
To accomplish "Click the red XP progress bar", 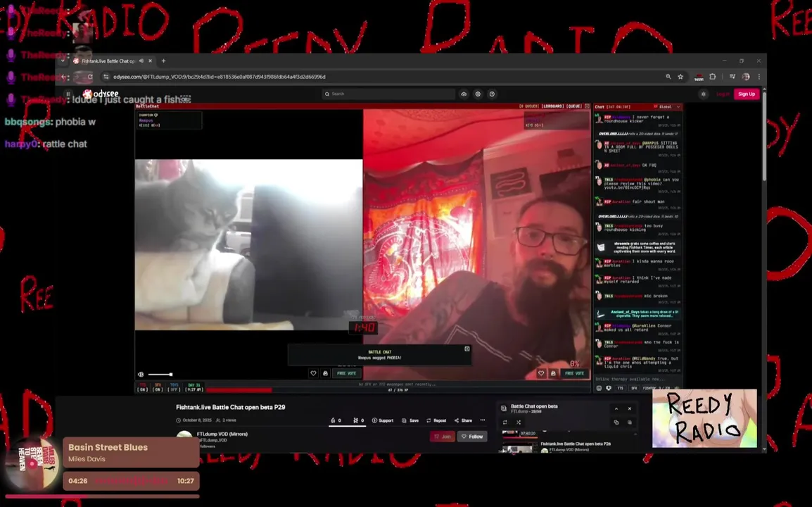I will point(239,390).
